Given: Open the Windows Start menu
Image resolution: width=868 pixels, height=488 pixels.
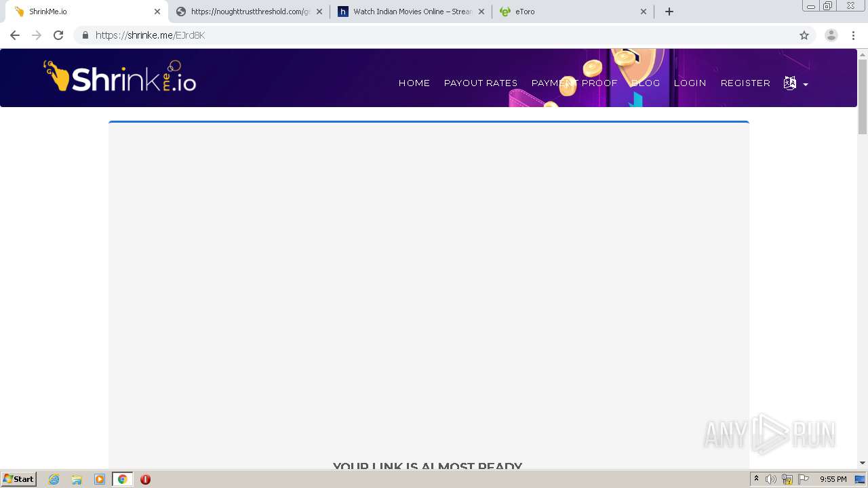Looking at the screenshot, I should [x=19, y=479].
